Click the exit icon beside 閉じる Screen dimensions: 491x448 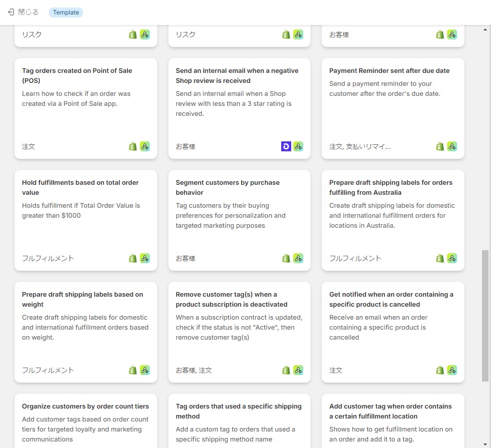tap(11, 12)
